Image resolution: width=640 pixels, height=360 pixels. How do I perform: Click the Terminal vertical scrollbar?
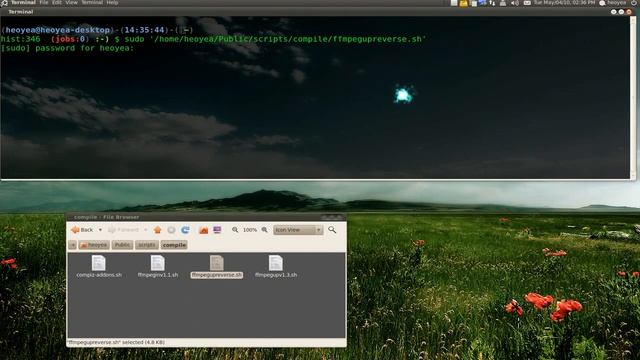click(x=633, y=97)
